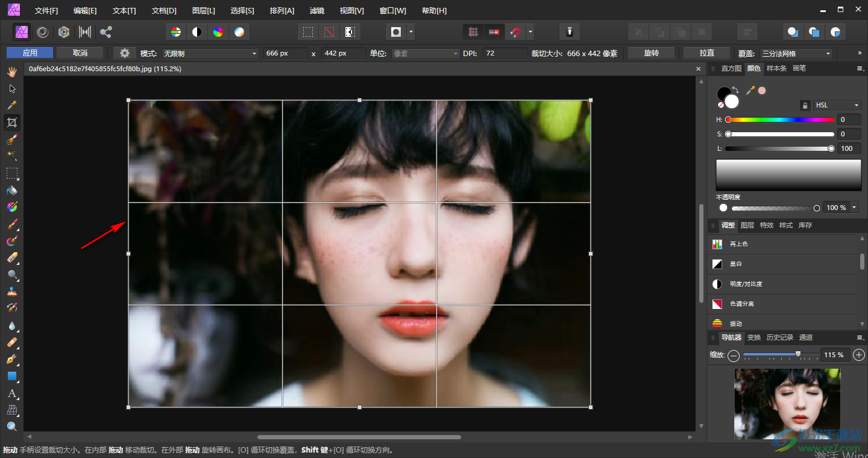
Task: Select the Mesh Warp tool
Action: 11,410
